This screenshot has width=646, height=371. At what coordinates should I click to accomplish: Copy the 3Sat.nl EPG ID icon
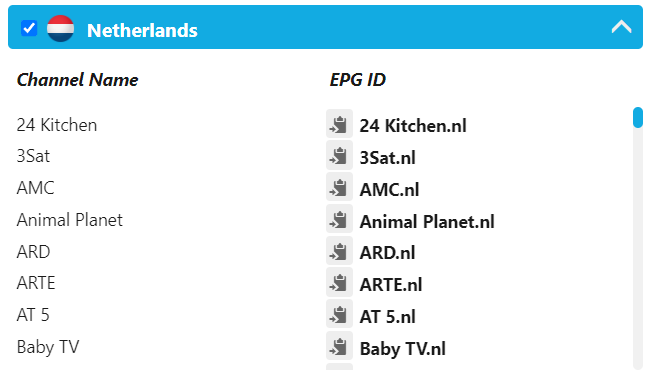pos(339,155)
